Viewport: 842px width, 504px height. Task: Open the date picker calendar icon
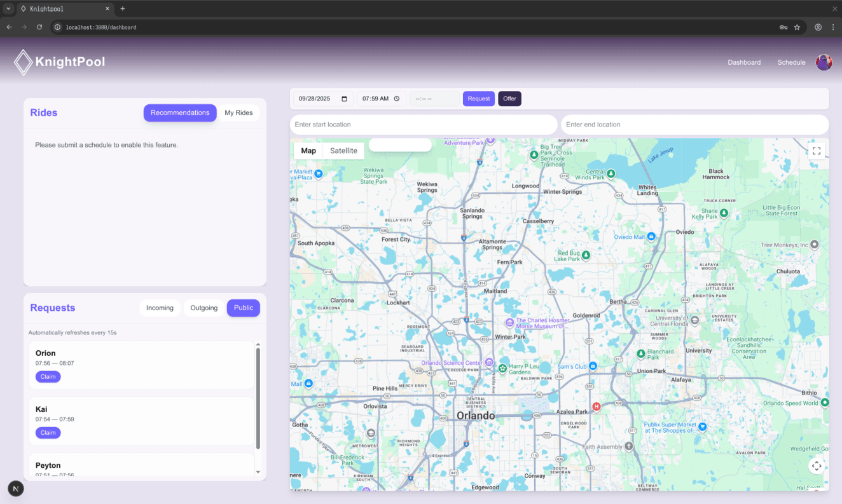click(x=345, y=99)
